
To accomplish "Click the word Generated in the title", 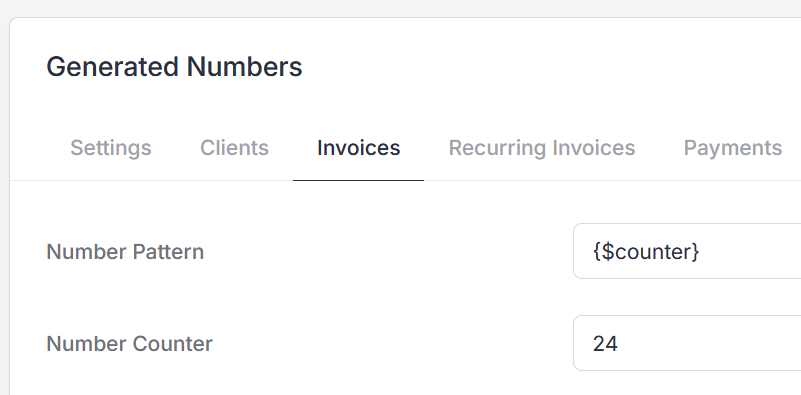I will pos(112,67).
